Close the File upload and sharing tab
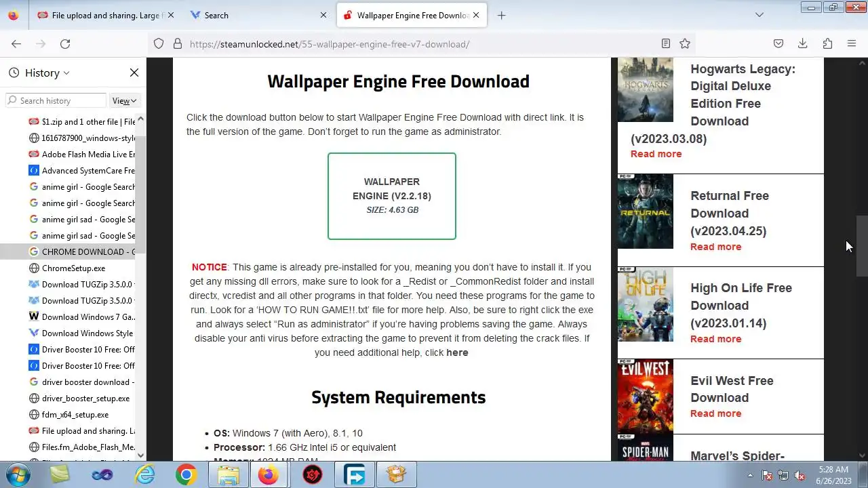This screenshot has height=488, width=868. tap(170, 15)
